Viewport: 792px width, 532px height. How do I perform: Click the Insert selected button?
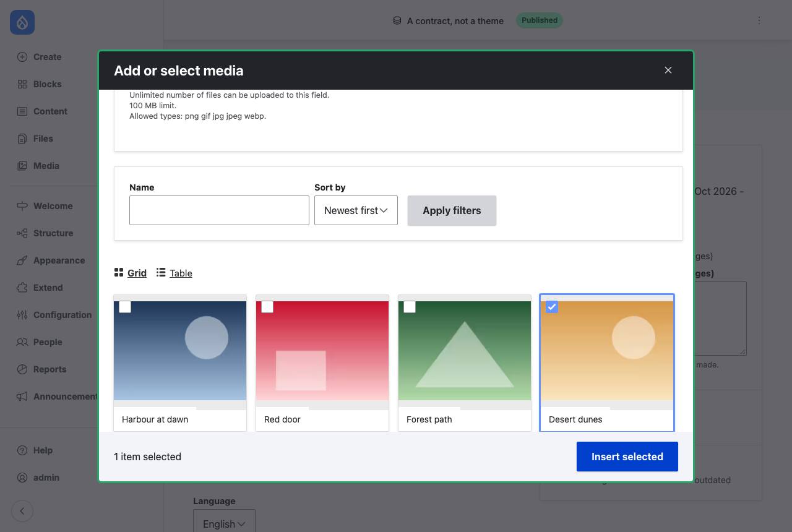coord(627,457)
